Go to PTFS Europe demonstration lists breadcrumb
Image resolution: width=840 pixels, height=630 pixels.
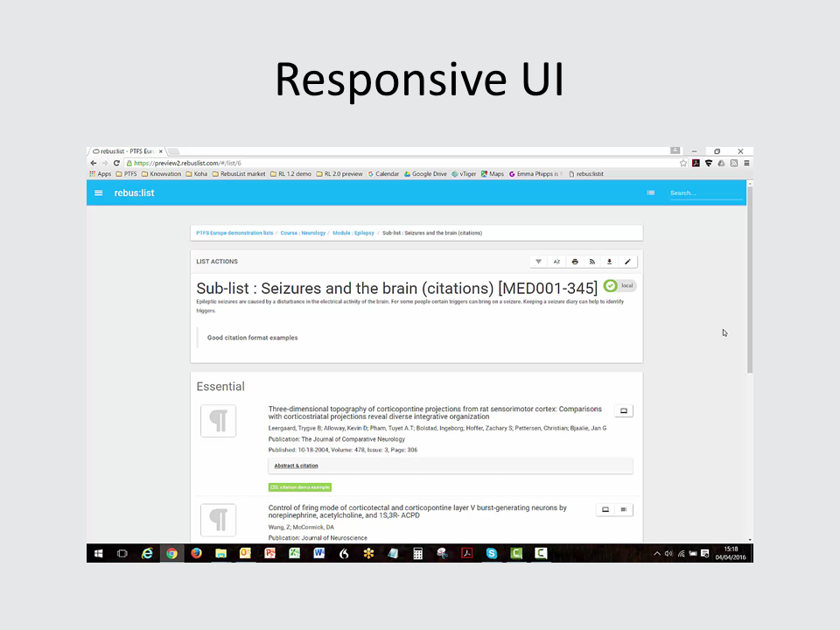tap(234, 233)
